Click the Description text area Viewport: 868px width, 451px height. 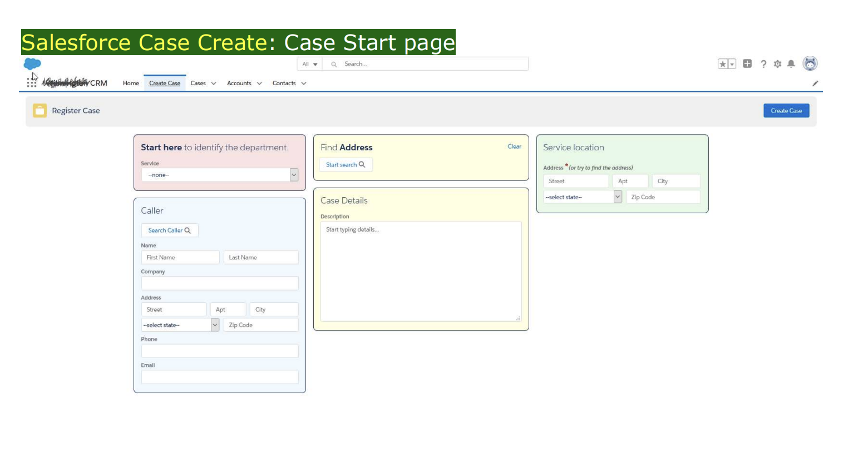coord(421,272)
